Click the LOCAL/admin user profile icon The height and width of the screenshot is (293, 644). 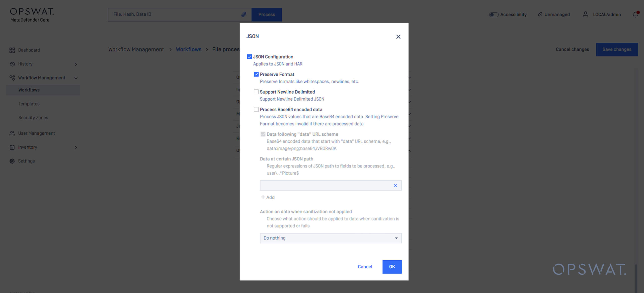coord(585,15)
